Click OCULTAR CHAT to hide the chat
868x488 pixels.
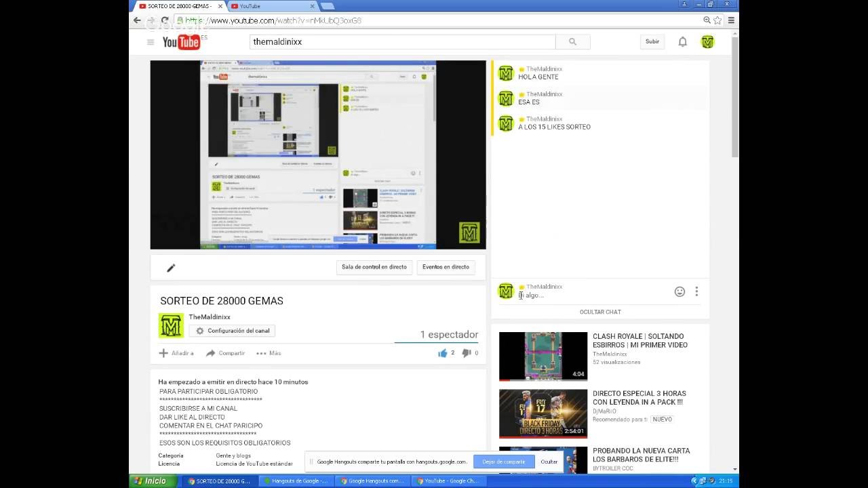pos(600,312)
